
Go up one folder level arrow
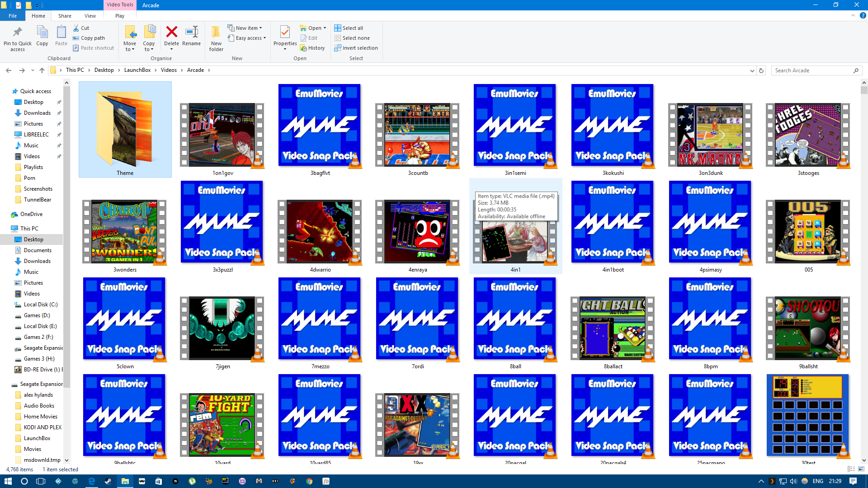click(42, 70)
